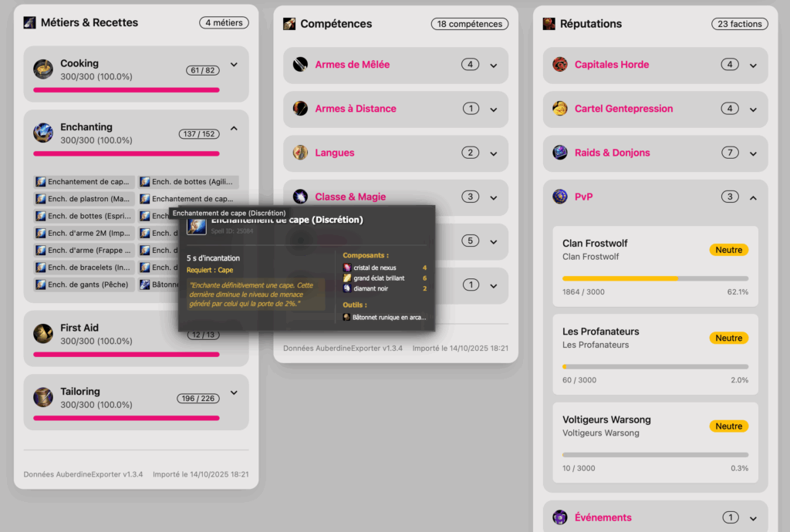Click the Capitales Horde faction icon
790x532 pixels.
pos(560,65)
